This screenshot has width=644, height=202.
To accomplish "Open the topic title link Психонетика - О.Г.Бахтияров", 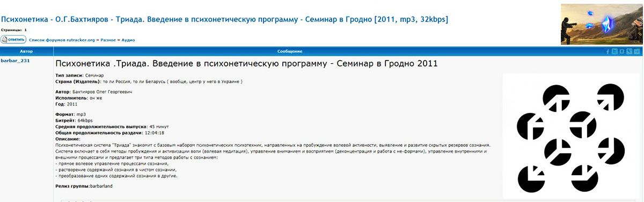I will click(x=224, y=19).
